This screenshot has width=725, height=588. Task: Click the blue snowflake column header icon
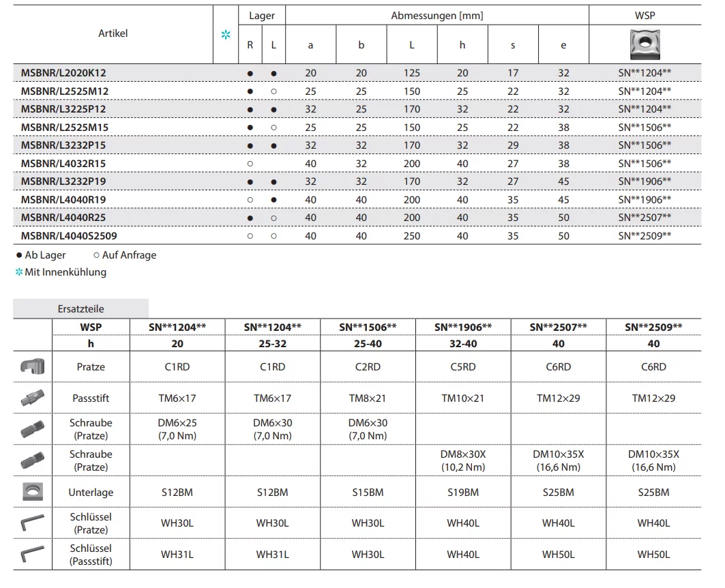[226, 35]
